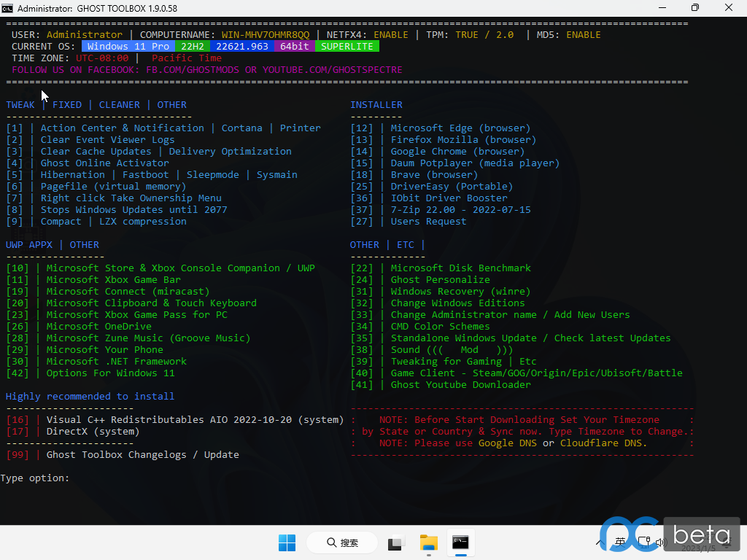Screen dimensions: 747x560
Task: Click 'Ghost Youtube Downloader' entry
Action: [x=461, y=385]
